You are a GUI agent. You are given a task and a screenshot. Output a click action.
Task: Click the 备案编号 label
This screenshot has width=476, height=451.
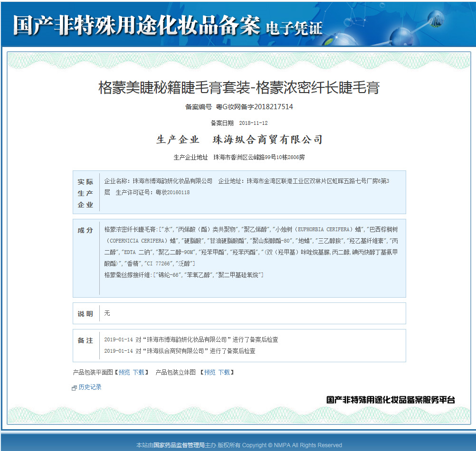pyautogui.click(x=199, y=107)
